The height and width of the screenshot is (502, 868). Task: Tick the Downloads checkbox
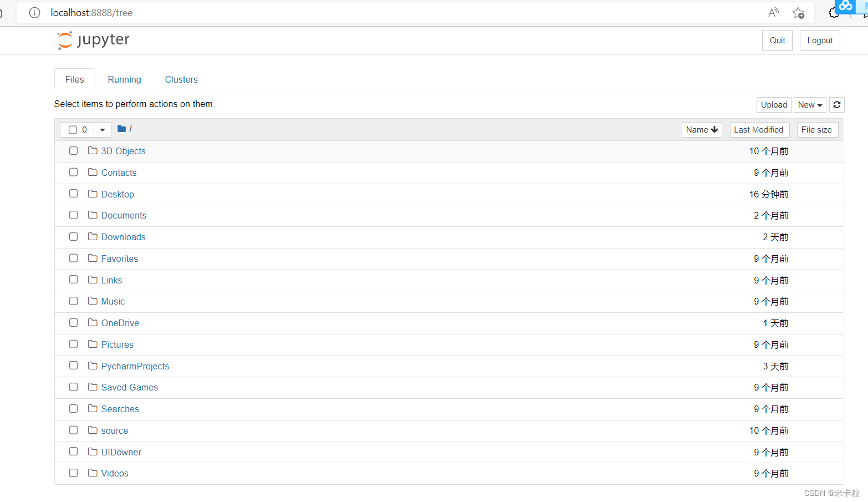coord(73,236)
